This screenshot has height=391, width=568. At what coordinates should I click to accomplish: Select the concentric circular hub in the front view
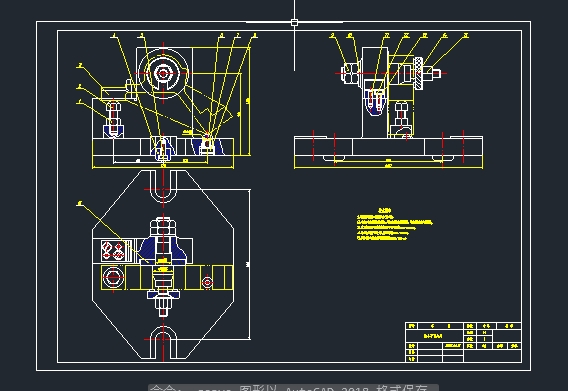163,74
